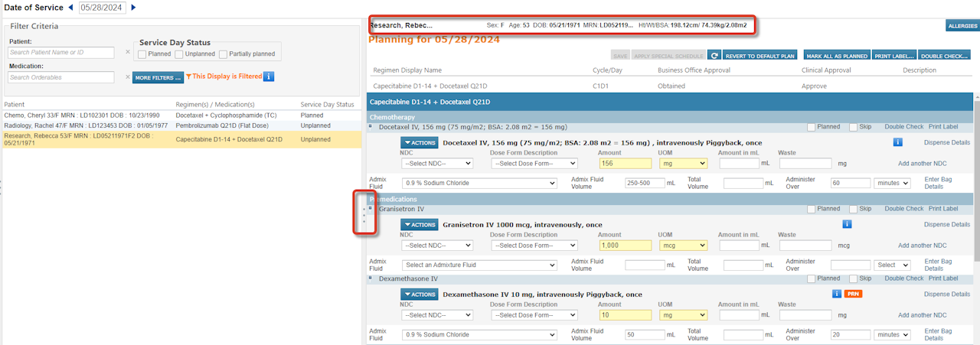Open Dispense Details for Docetaxel IV
Image resolution: width=980 pixels, height=345 pixels.
point(947,142)
